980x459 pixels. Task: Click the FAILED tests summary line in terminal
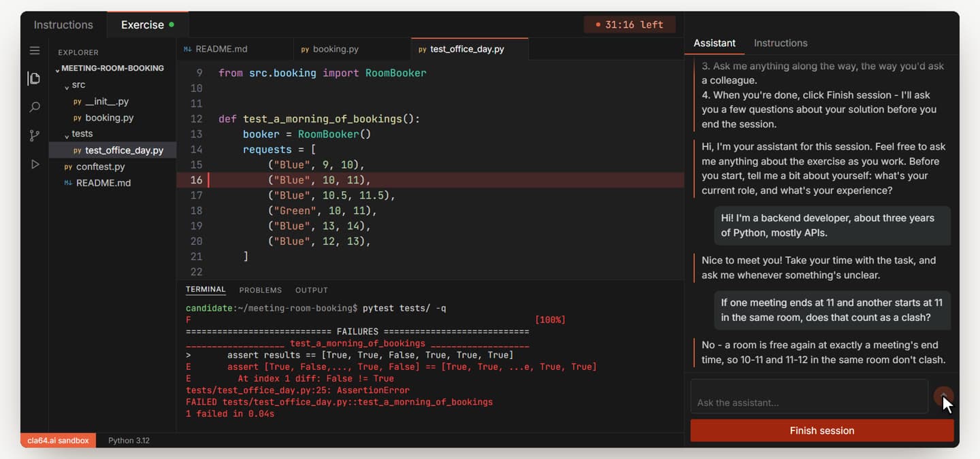coord(339,402)
